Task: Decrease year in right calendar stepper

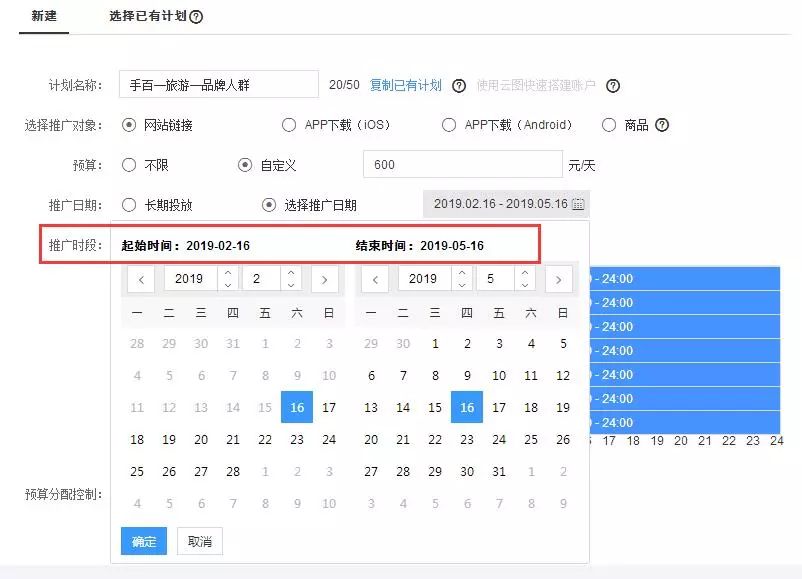Action: pos(462,285)
